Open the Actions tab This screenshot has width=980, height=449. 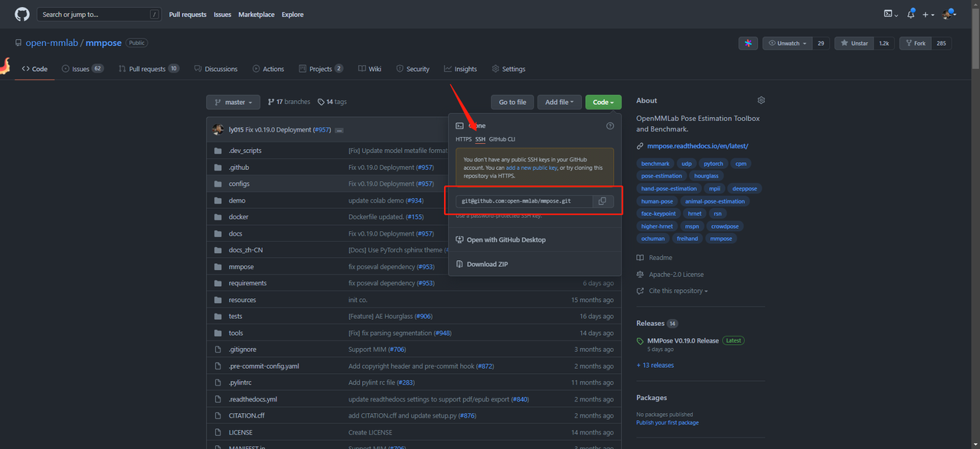pyautogui.click(x=268, y=68)
